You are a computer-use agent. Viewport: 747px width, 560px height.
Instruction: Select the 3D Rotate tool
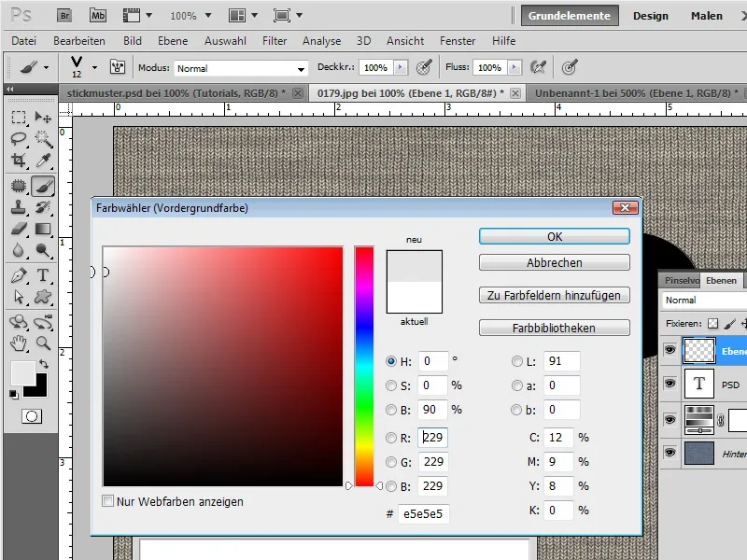pos(19,322)
